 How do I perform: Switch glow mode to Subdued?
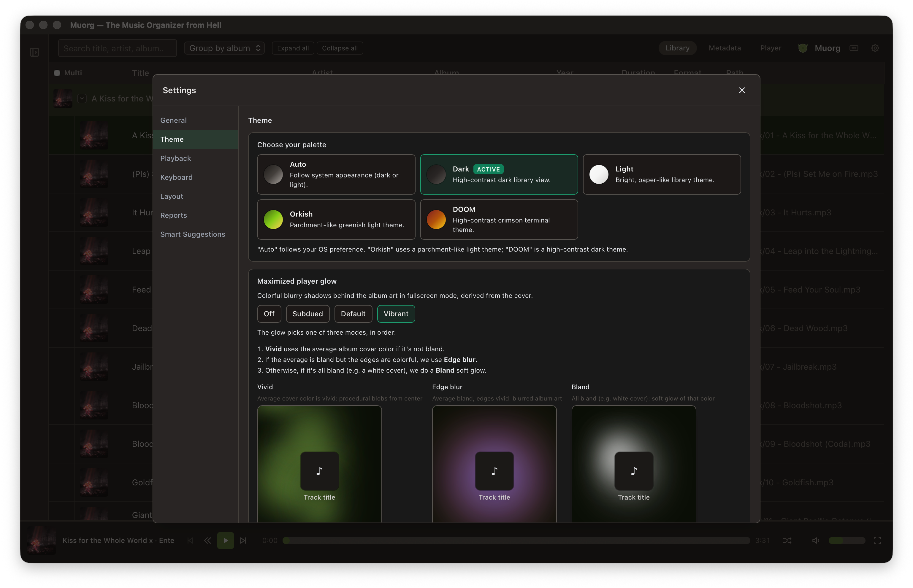[307, 314]
